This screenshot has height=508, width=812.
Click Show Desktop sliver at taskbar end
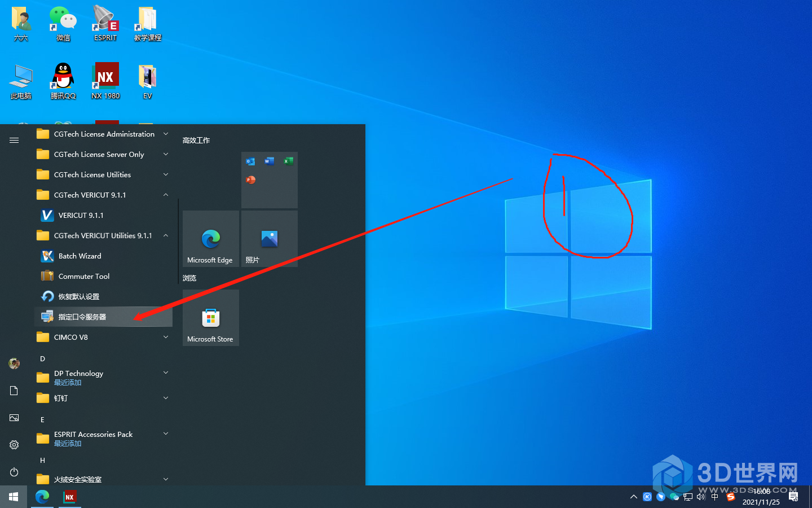click(x=810, y=497)
